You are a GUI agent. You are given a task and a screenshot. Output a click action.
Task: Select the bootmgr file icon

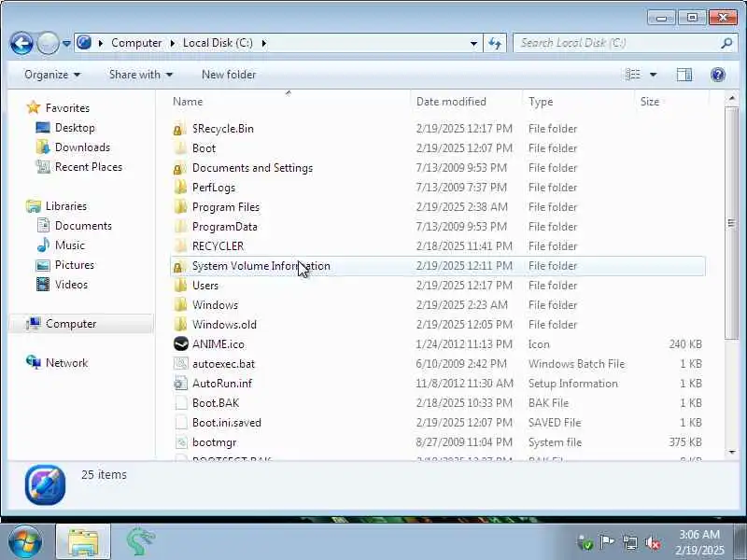(x=181, y=441)
